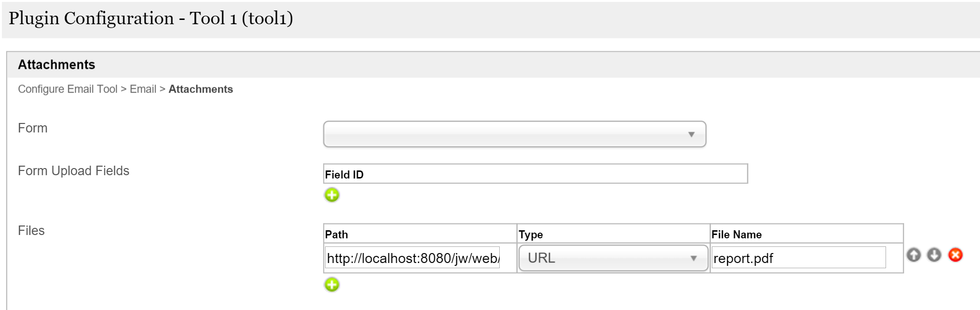Go to Configure Email Tool breadcrumb
The width and height of the screenshot is (980, 310).
point(67,89)
